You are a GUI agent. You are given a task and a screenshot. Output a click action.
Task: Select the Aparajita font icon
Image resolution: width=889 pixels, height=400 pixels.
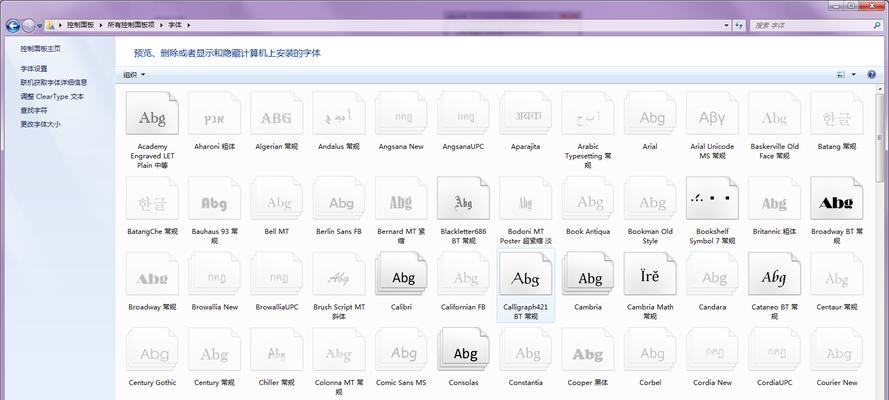[526, 113]
